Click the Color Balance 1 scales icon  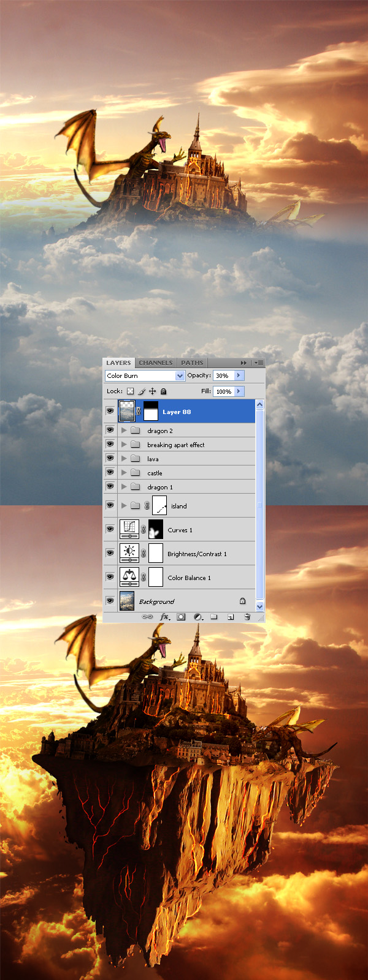[x=129, y=577]
